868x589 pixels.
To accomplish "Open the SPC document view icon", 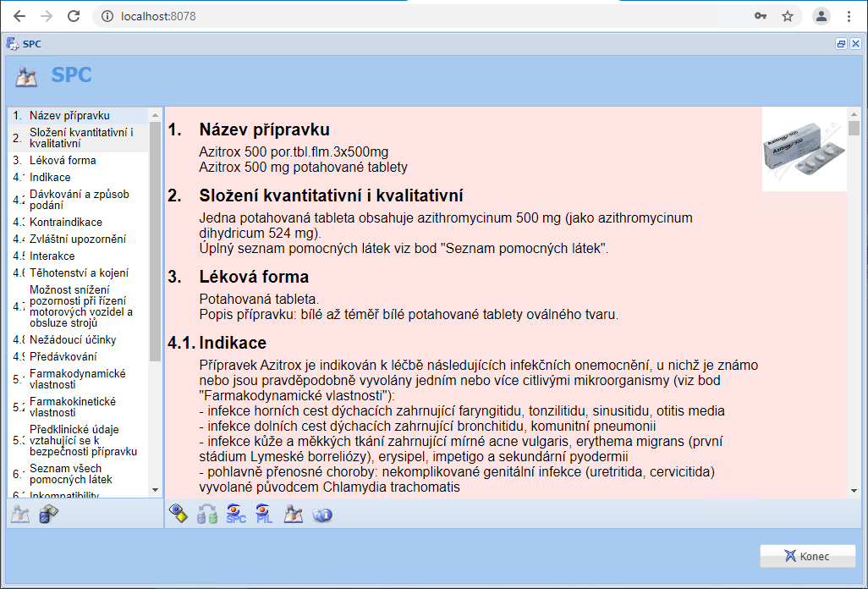I will [x=236, y=514].
